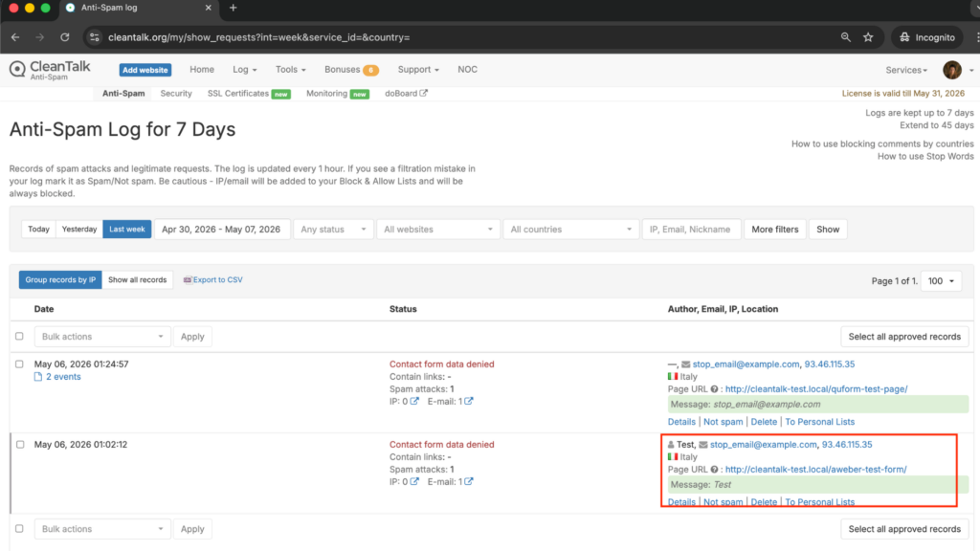Click Extend to 45 days link

coord(936,125)
